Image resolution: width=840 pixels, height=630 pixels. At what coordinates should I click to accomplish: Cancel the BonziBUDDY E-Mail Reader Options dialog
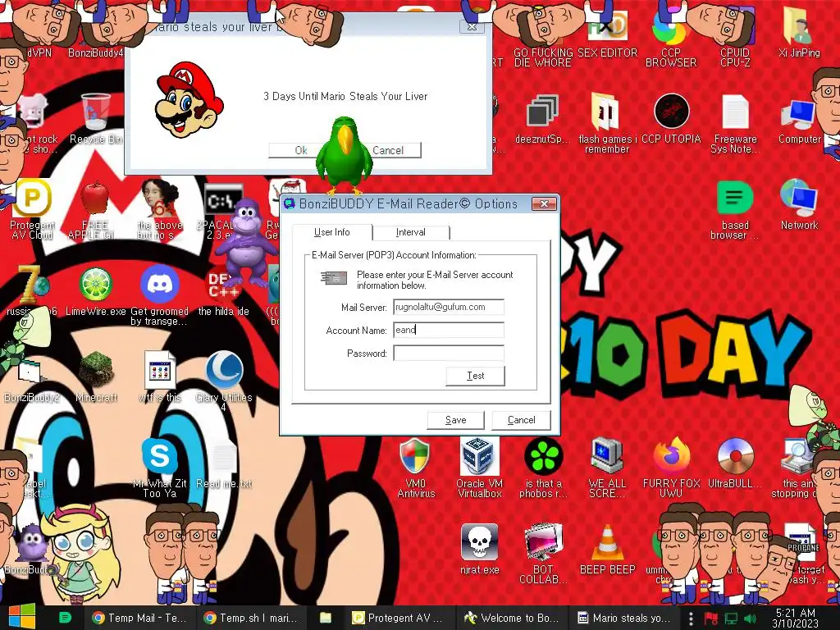[521, 420]
